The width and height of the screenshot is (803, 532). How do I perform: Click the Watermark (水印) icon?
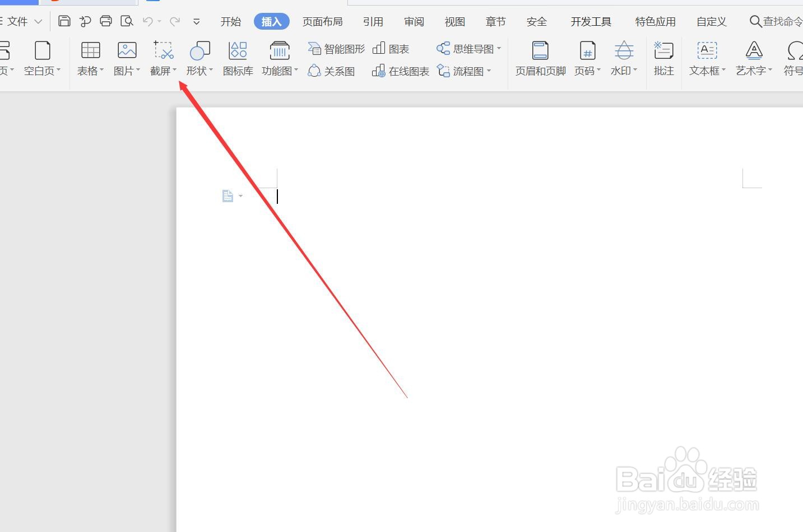624,50
